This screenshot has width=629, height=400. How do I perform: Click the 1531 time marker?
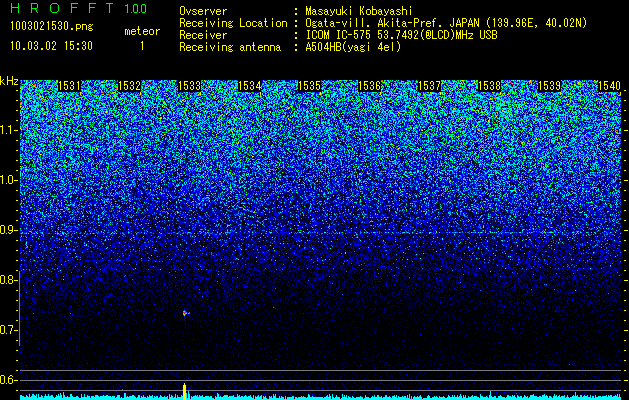coord(69,86)
